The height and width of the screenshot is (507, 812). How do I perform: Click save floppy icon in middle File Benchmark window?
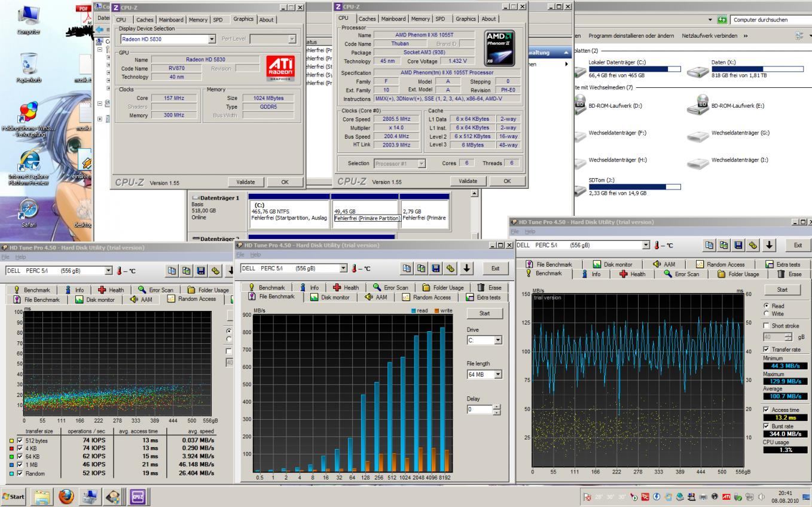click(x=437, y=268)
